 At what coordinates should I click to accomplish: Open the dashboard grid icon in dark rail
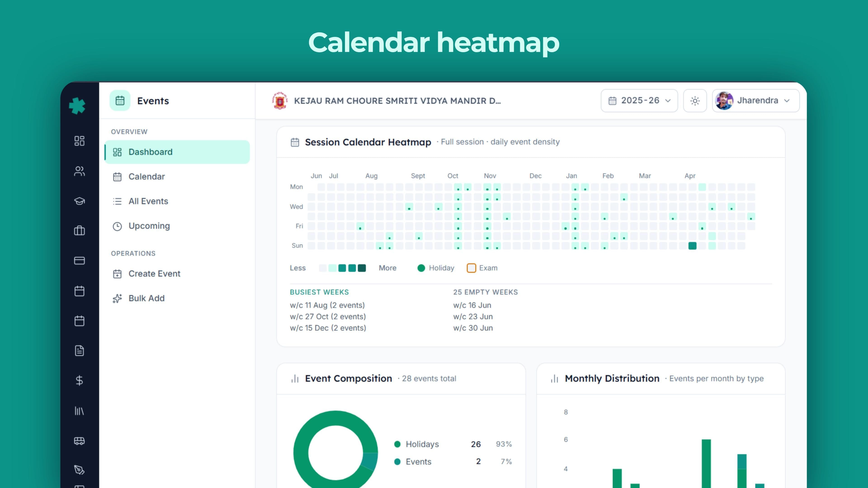(x=80, y=141)
